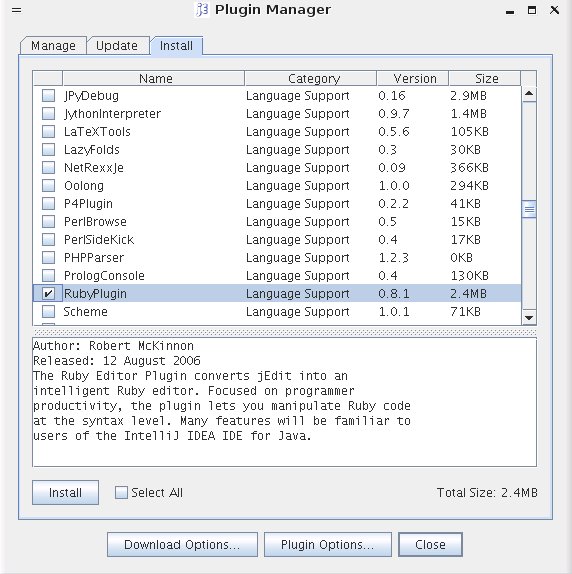The height and width of the screenshot is (574, 572).
Task: Select the Oolong row name
Action: pos(84,185)
